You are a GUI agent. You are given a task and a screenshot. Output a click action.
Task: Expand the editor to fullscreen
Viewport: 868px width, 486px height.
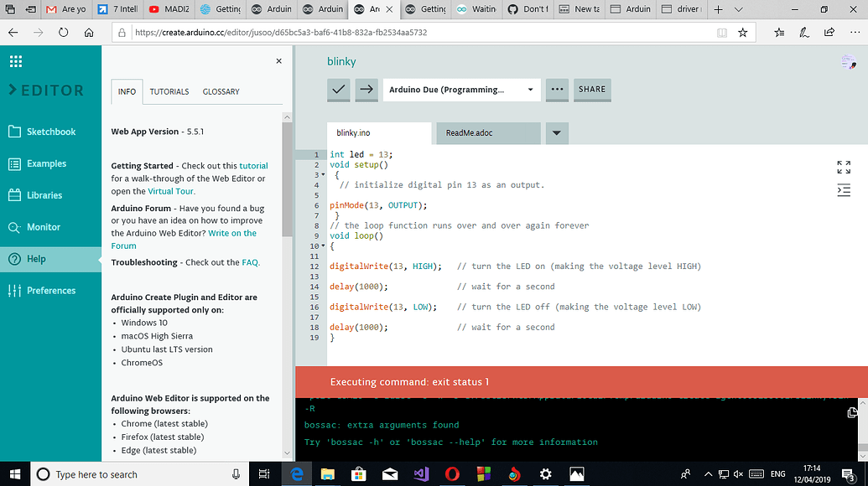[x=842, y=167]
